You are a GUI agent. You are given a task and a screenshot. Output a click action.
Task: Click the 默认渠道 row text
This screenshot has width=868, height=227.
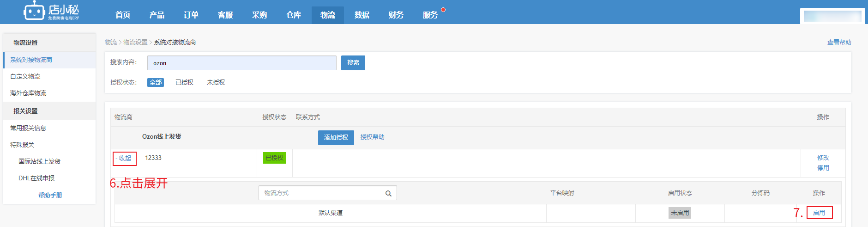(x=331, y=213)
